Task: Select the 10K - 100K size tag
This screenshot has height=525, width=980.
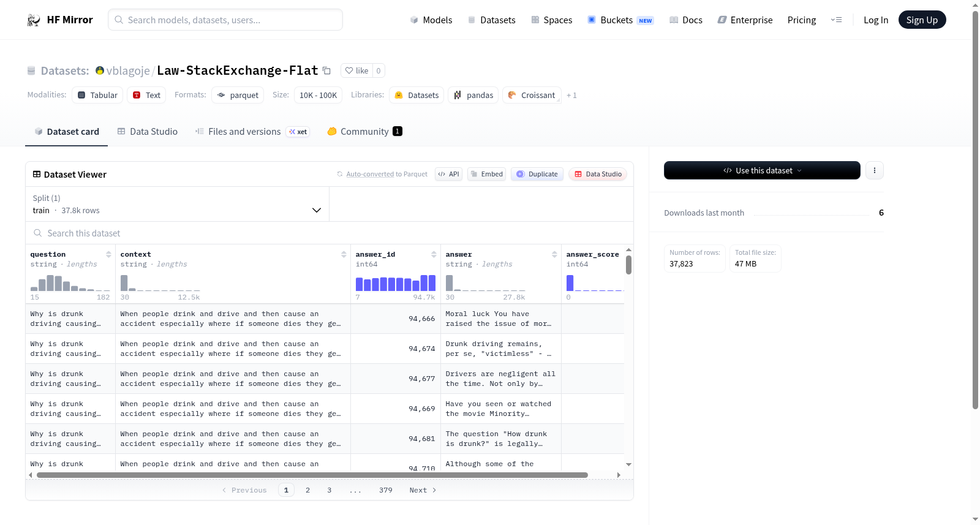Action: coord(318,95)
